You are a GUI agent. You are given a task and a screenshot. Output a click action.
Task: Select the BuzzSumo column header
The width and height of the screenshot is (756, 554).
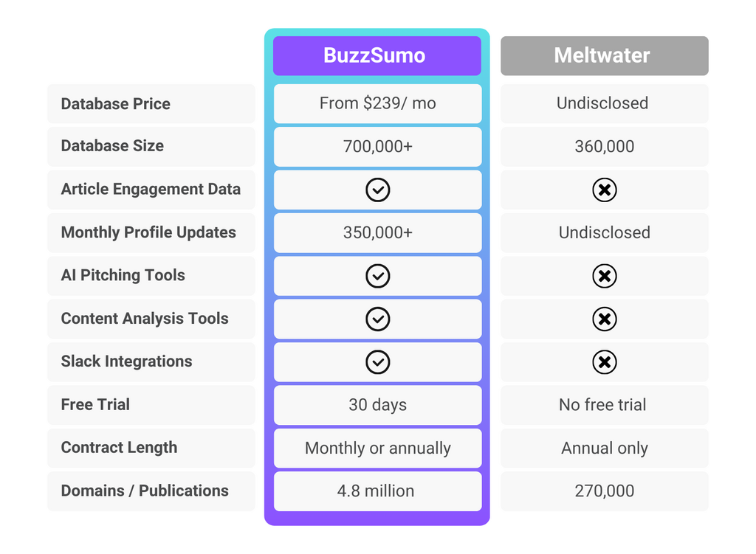coord(377,56)
